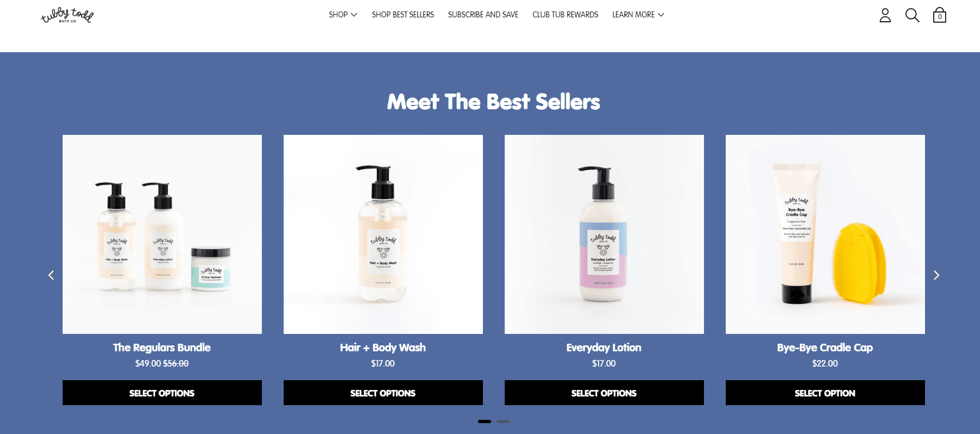The image size is (980, 434).
Task: Expand the LEARN MORE dropdown
Action: (638, 15)
